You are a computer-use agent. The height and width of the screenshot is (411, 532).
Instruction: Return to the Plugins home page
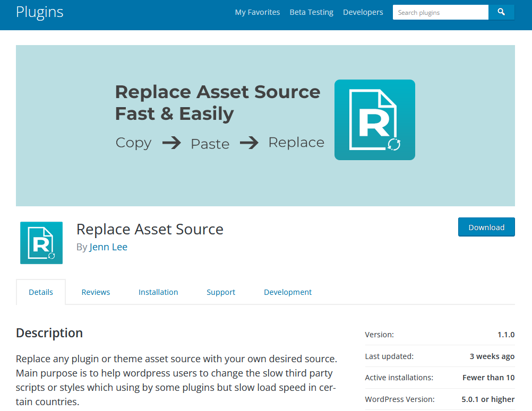(39, 12)
